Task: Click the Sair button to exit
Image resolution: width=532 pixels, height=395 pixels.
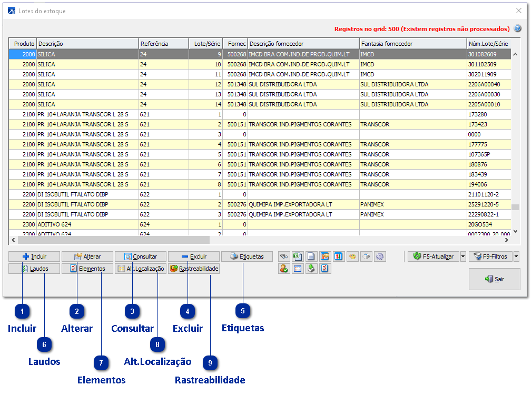Action: click(x=494, y=279)
